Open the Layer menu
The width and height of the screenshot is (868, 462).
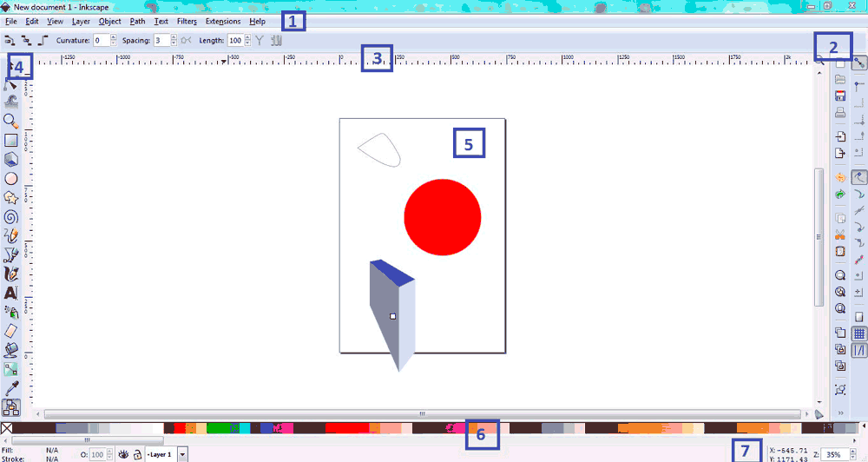tap(81, 21)
